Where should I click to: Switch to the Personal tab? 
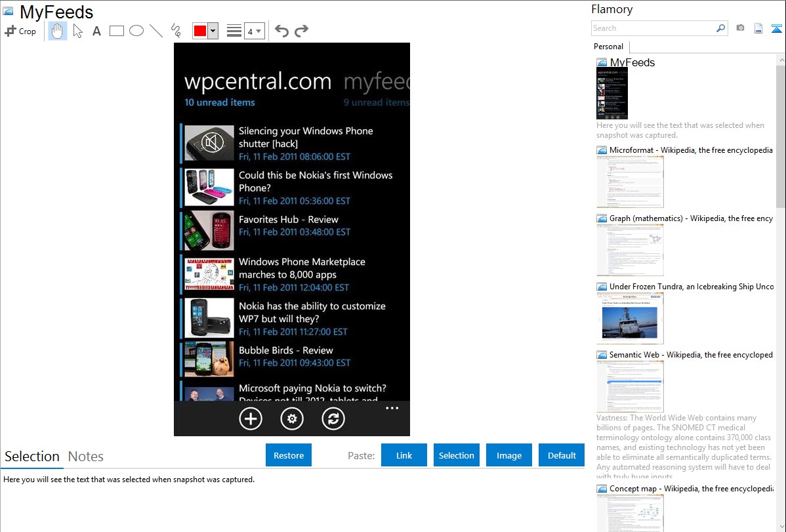coord(609,47)
